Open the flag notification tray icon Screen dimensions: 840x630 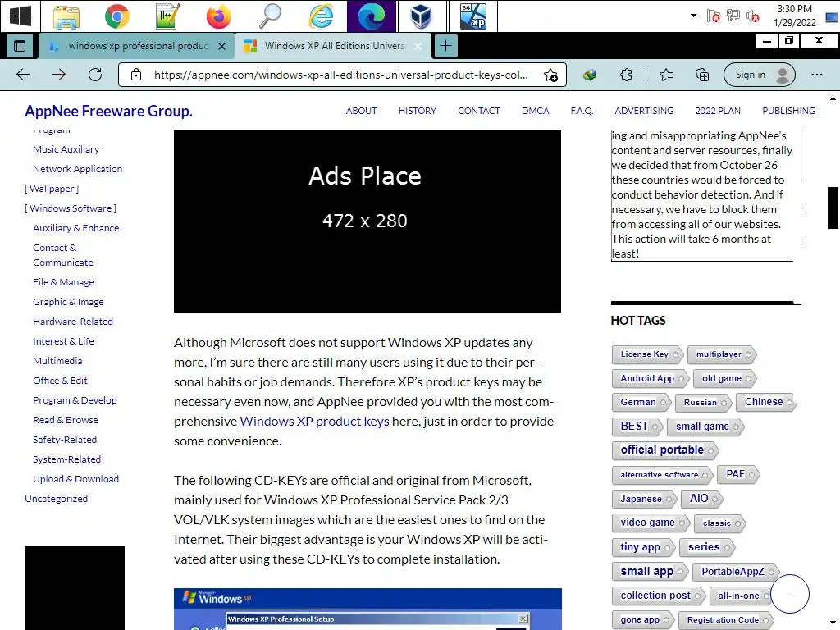click(x=713, y=16)
